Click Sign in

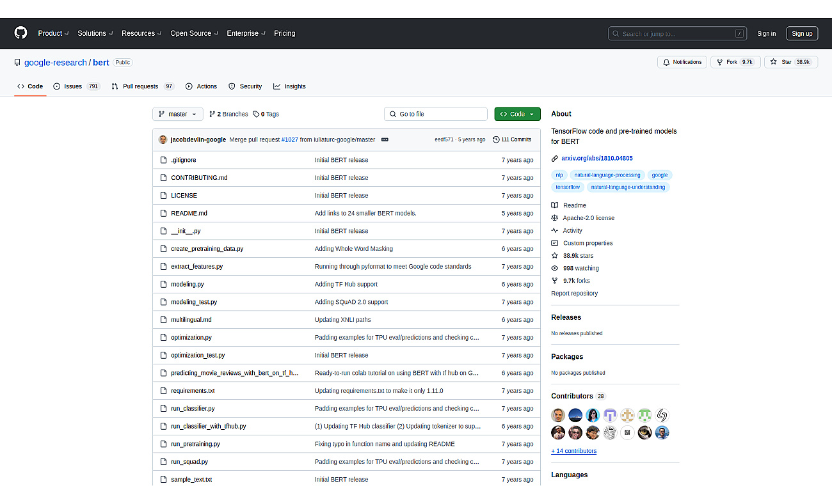tap(766, 34)
